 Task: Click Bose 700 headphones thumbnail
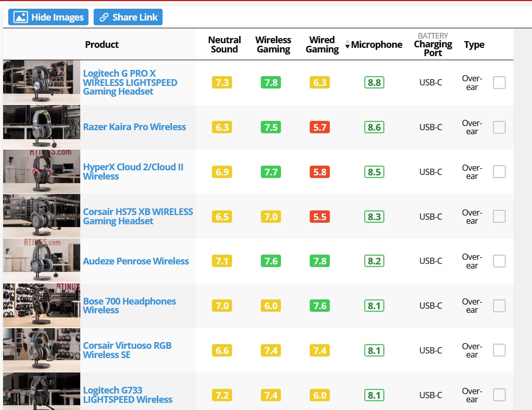(x=42, y=306)
